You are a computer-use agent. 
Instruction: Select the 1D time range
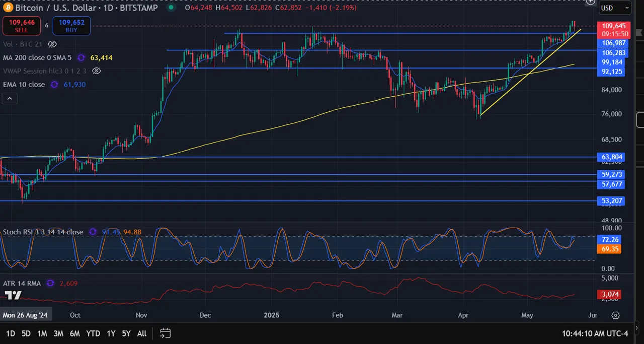pos(11,333)
